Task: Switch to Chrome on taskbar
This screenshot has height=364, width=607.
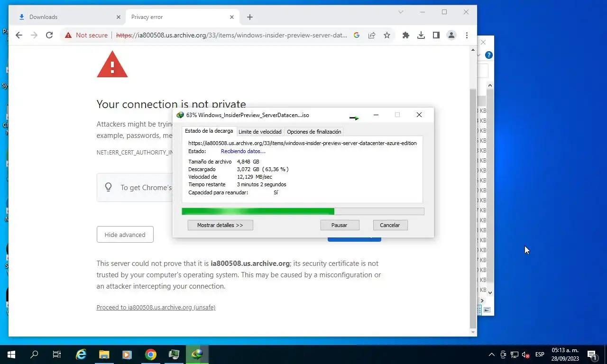Action: point(151,355)
